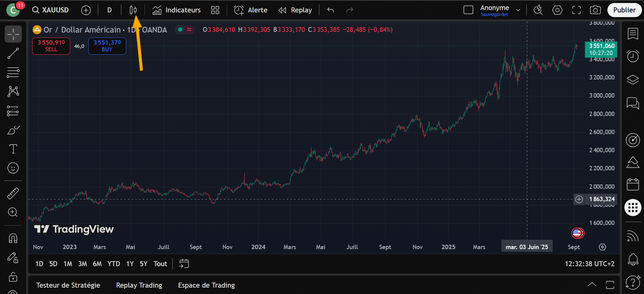Open the Testeur de Stratégie tab
Viewport: 644px width, 294px height.
point(68,285)
